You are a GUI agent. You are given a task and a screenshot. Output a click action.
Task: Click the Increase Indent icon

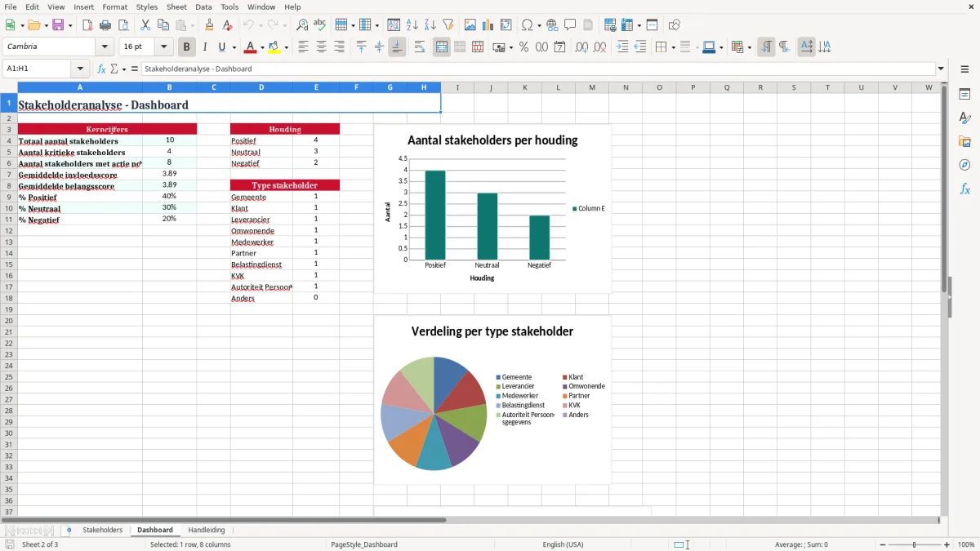click(x=622, y=47)
